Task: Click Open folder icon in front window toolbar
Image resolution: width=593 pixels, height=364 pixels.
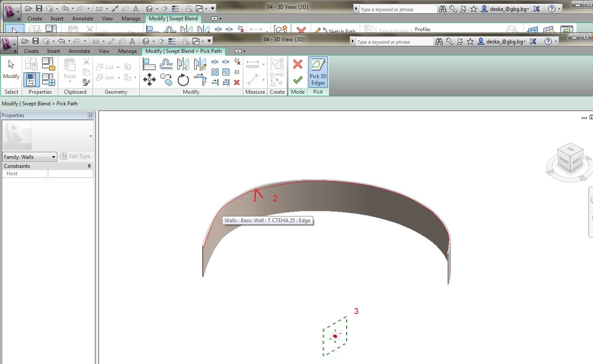Action: tap(25, 41)
